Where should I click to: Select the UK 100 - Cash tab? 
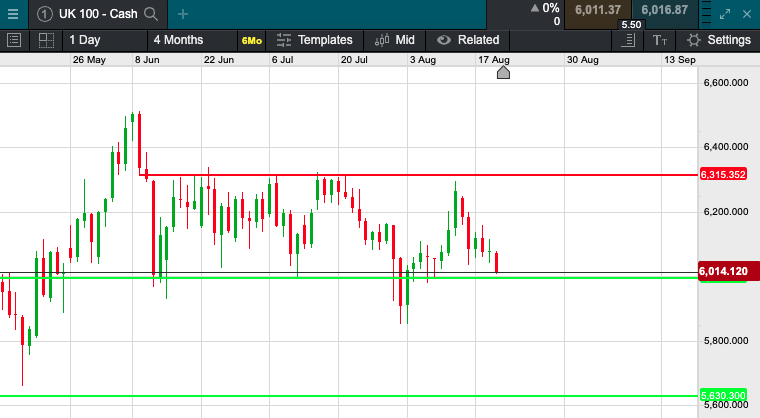(x=98, y=14)
